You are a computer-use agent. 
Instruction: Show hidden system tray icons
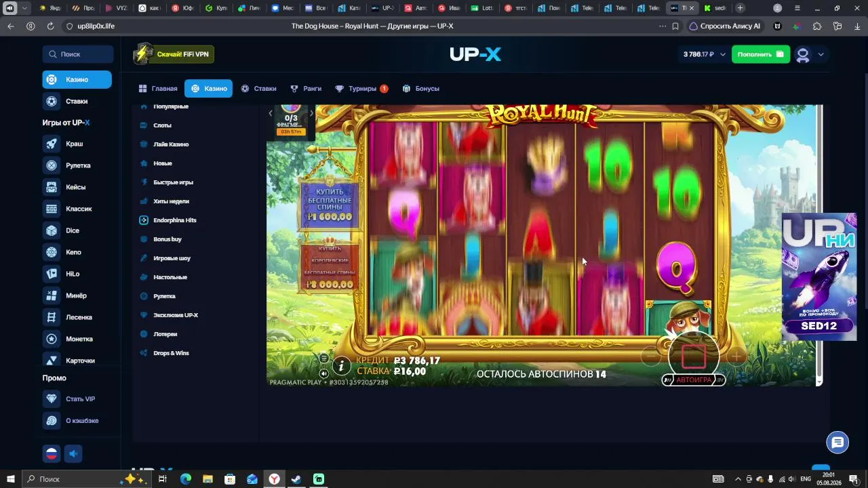point(738,479)
